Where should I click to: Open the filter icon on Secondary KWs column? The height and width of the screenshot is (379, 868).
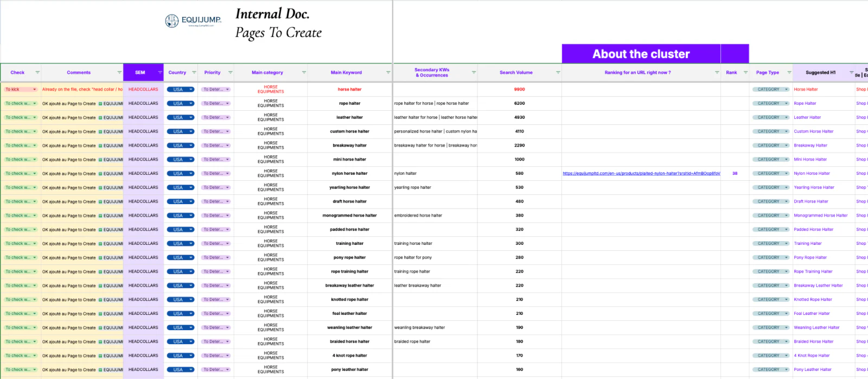click(x=474, y=72)
